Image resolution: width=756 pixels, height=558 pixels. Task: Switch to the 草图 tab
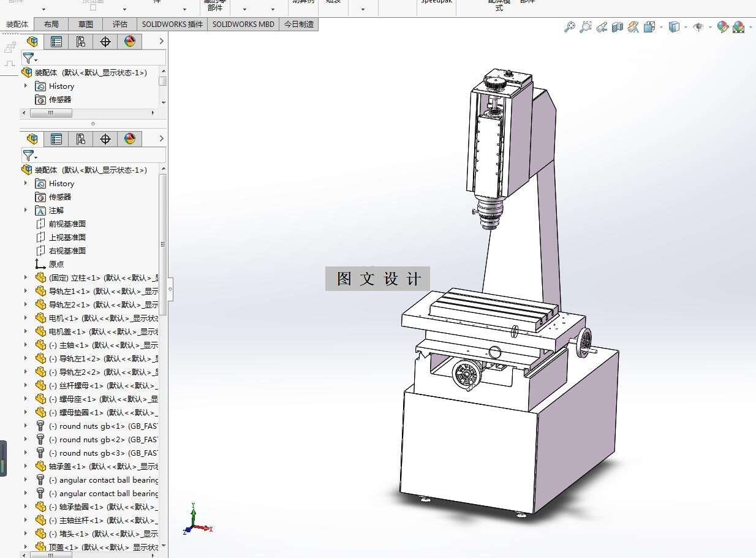click(86, 24)
